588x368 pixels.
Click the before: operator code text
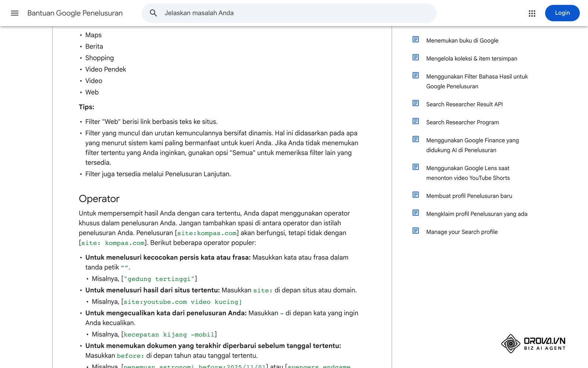point(130,356)
